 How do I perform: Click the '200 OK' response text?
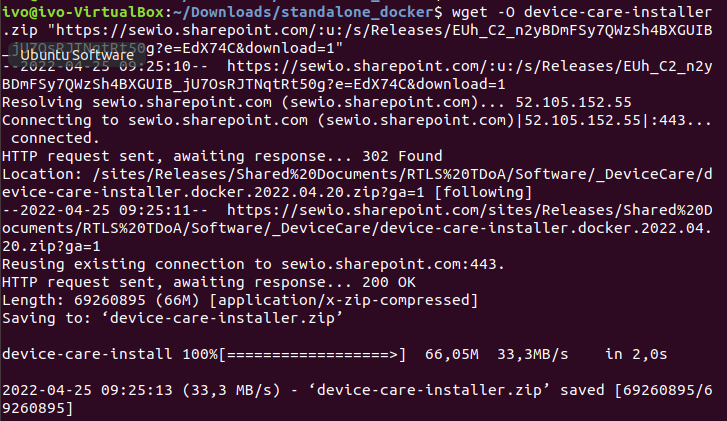pyautogui.click(x=389, y=282)
